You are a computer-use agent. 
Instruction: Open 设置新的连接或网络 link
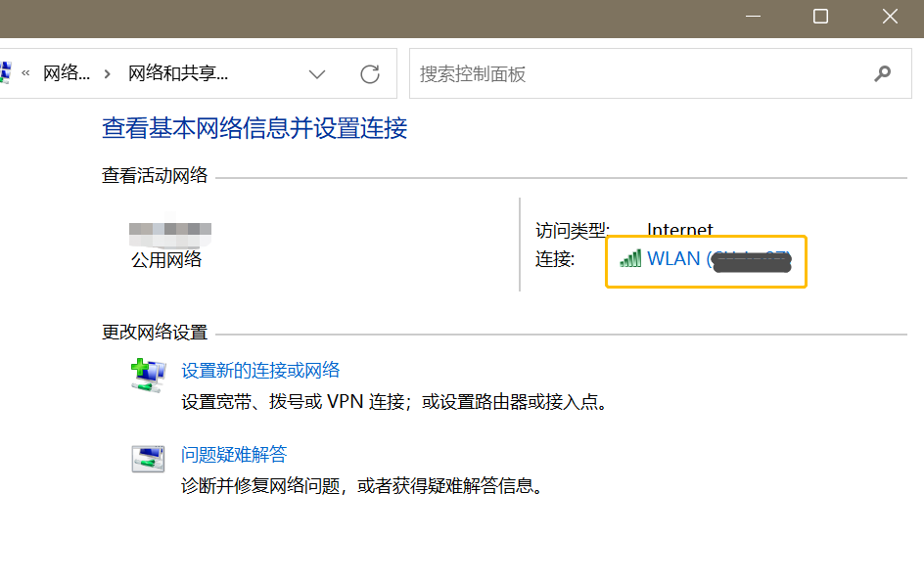[x=260, y=370]
